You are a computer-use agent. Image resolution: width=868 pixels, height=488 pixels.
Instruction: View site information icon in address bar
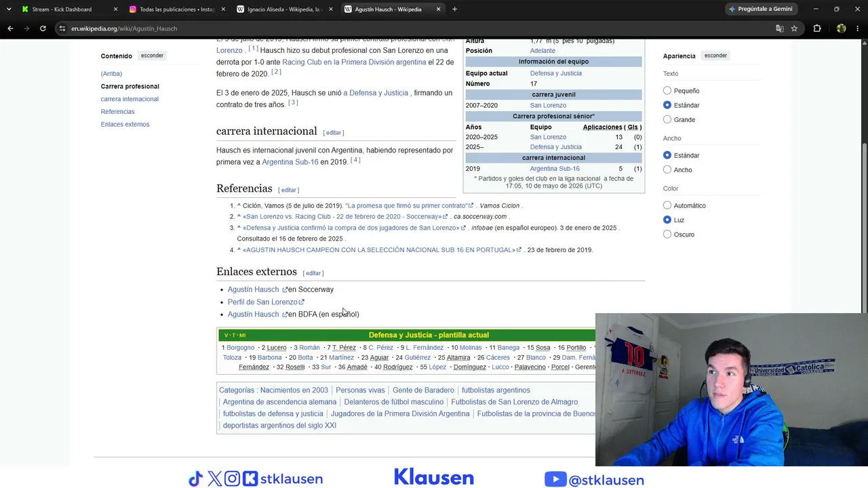tap(62, 28)
